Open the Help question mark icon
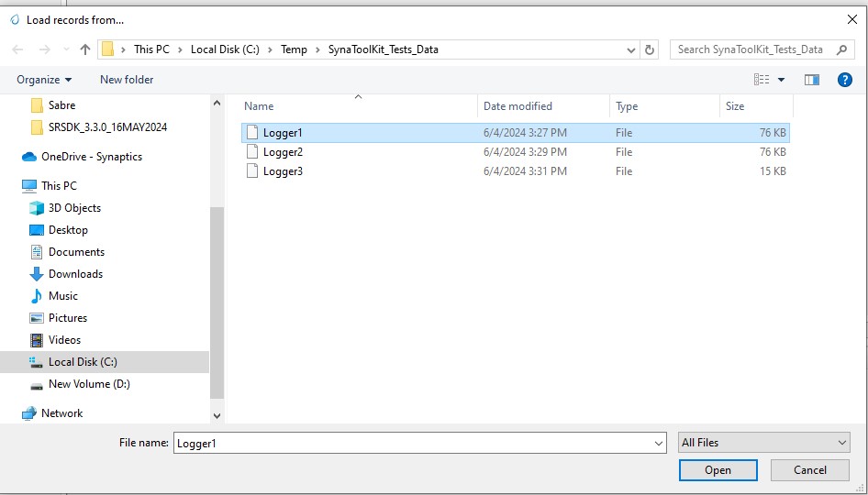868x495 pixels. (845, 80)
